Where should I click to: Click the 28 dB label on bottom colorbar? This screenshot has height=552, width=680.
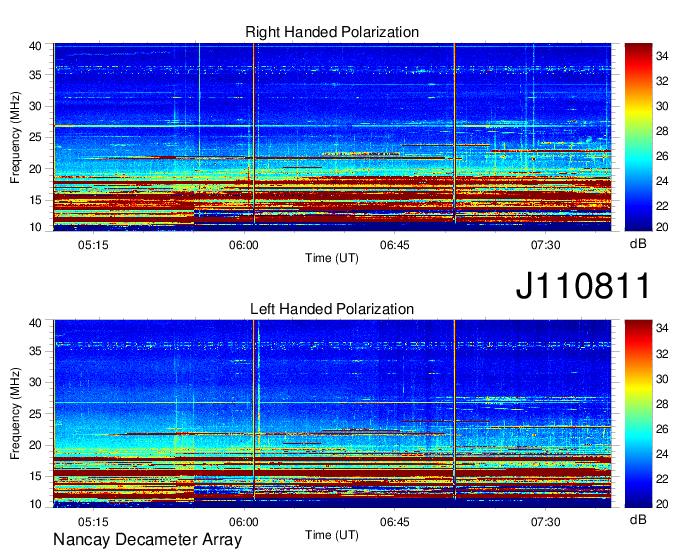662,404
